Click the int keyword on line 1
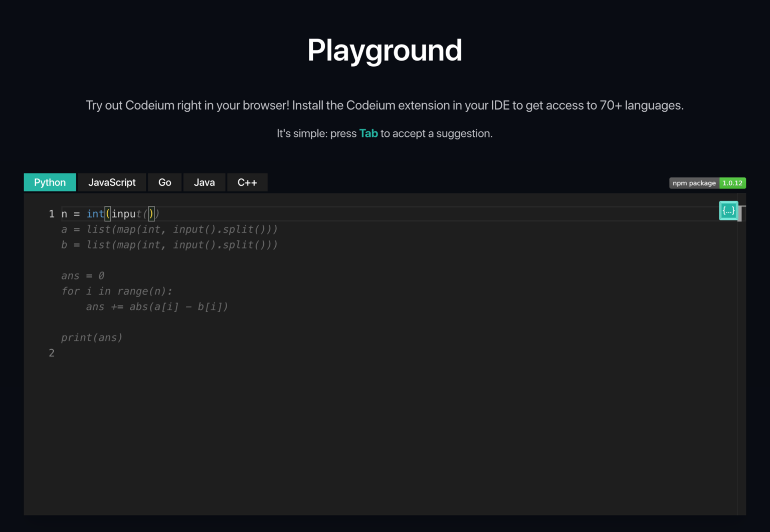 [95, 213]
